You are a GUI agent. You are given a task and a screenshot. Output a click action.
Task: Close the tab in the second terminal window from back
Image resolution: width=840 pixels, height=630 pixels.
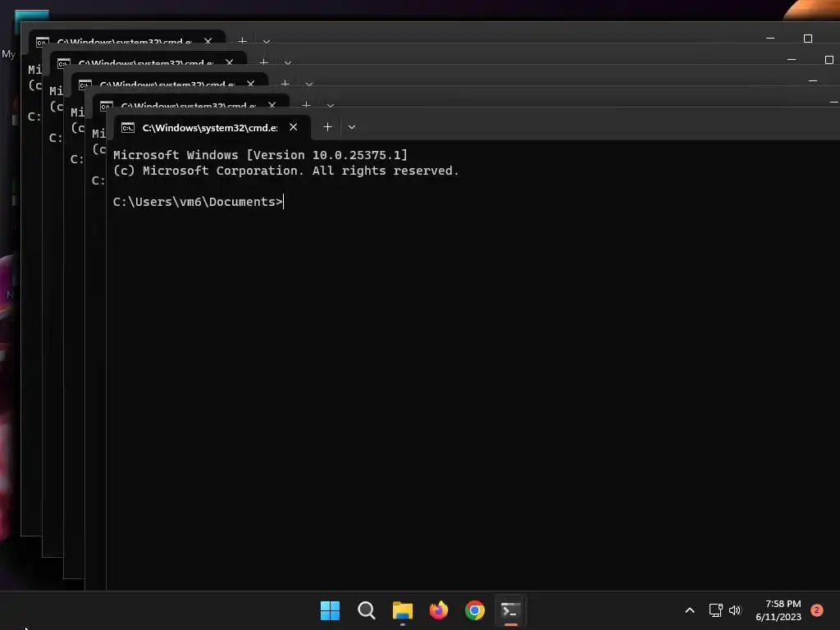click(x=230, y=62)
